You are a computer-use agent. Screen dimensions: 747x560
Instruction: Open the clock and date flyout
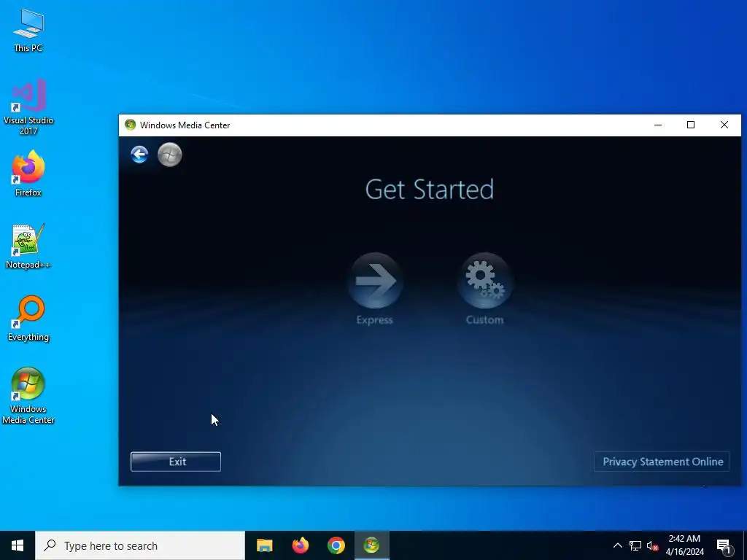[684, 545]
